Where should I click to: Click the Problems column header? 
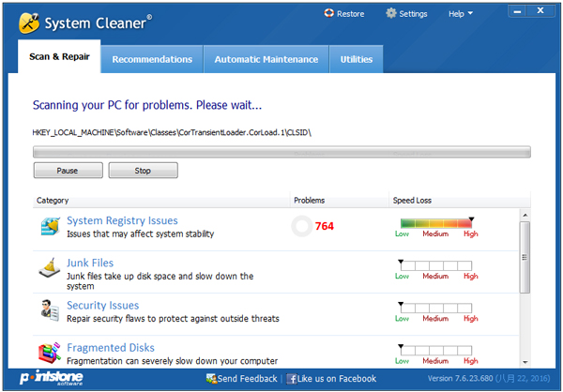(x=340, y=201)
